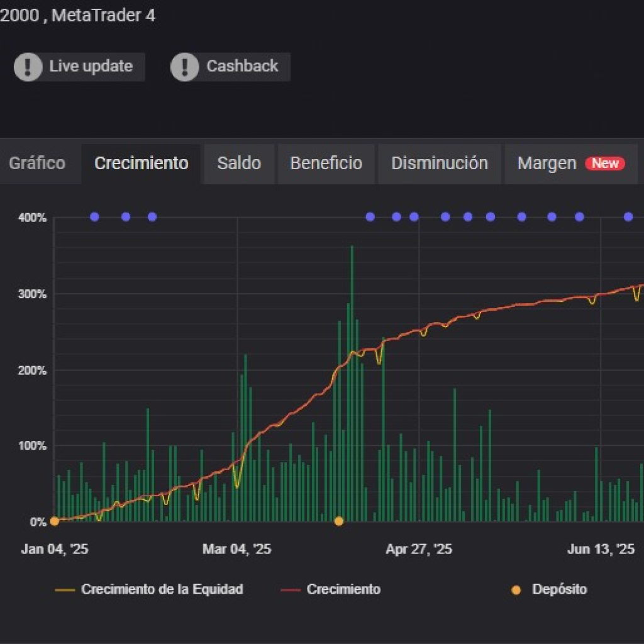644x644 pixels.
Task: Click the rightmost purple marker dot
Action: [628, 217]
